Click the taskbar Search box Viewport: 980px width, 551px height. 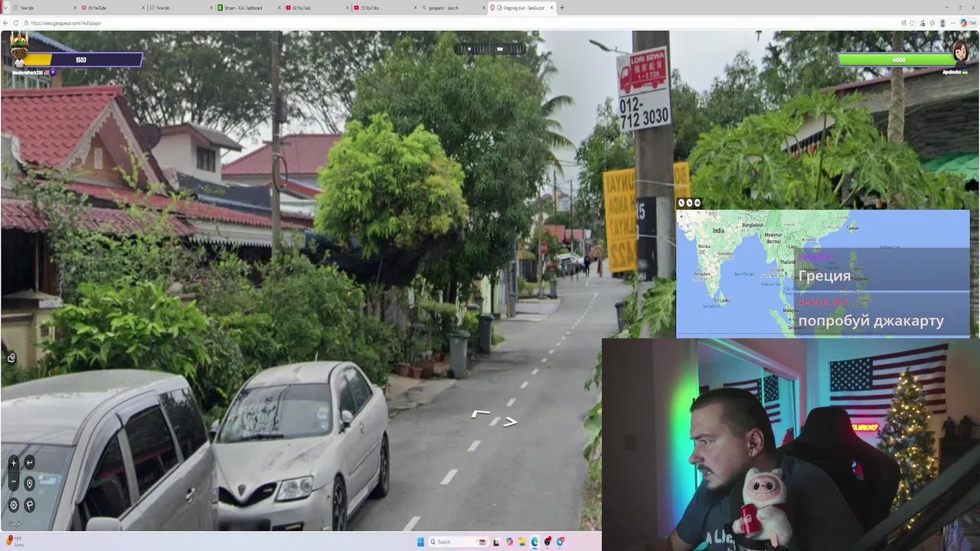point(459,542)
